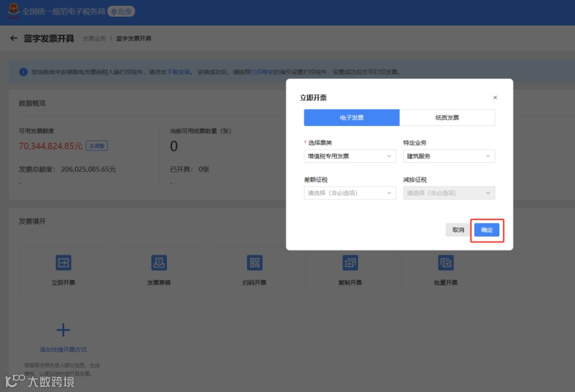Screen dimensions: 575x392
Task: Confirm with the 确定 button
Action: coord(487,230)
